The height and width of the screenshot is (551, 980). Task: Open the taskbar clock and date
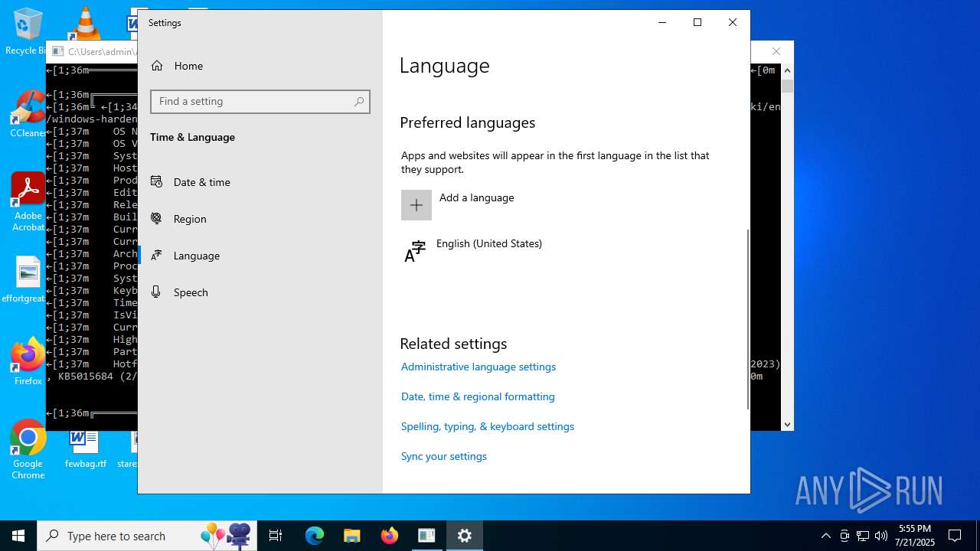click(x=916, y=536)
